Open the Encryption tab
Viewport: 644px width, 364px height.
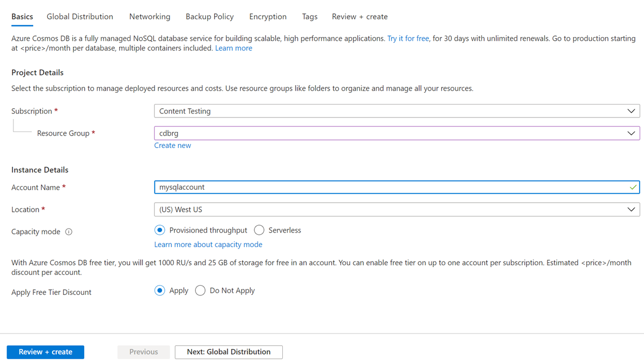(268, 17)
